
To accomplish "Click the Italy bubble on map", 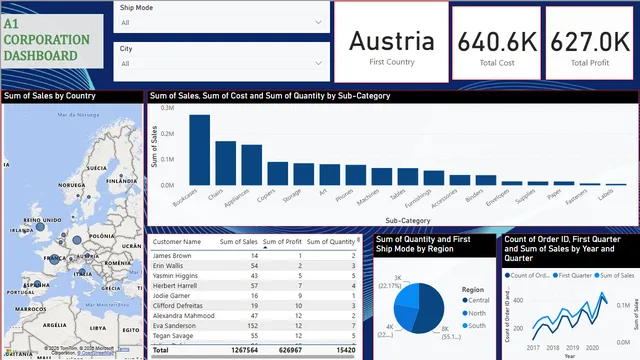I will pyautogui.click(x=82, y=272).
